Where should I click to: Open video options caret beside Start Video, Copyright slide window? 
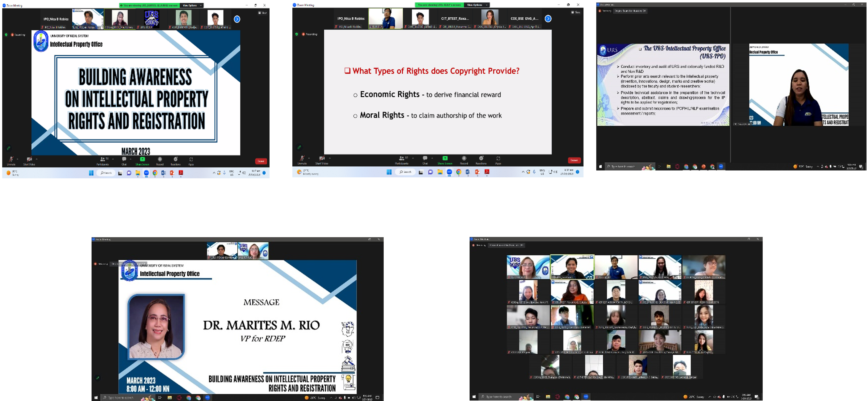(x=330, y=158)
